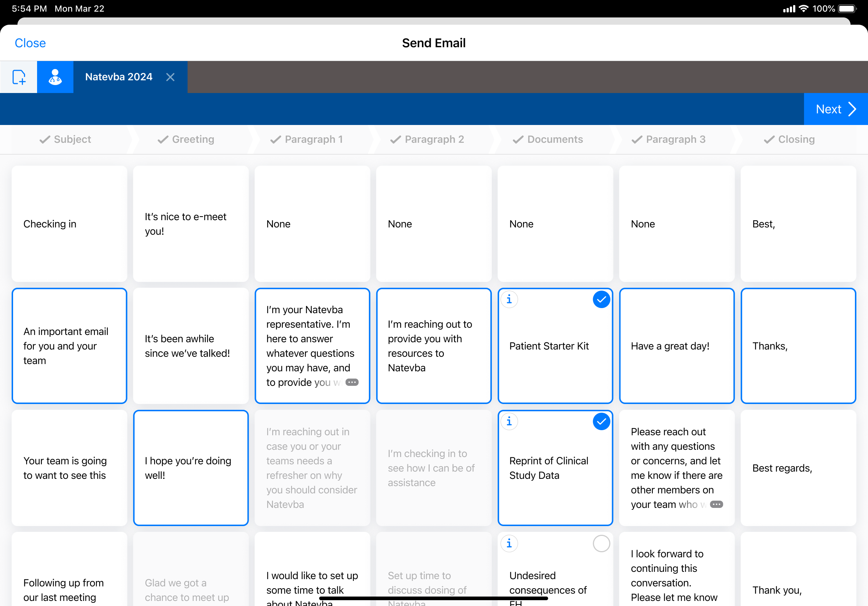This screenshot has height=606, width=868.
Task: Open info for Reprint of Clinical Study Data
Action: [x=509, y=422]
